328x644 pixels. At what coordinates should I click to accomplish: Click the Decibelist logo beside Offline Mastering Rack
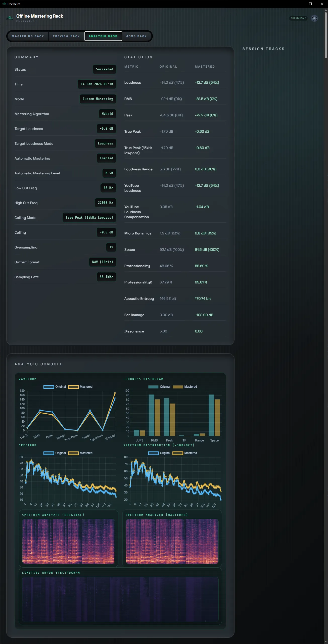click(x=10, y=18)
